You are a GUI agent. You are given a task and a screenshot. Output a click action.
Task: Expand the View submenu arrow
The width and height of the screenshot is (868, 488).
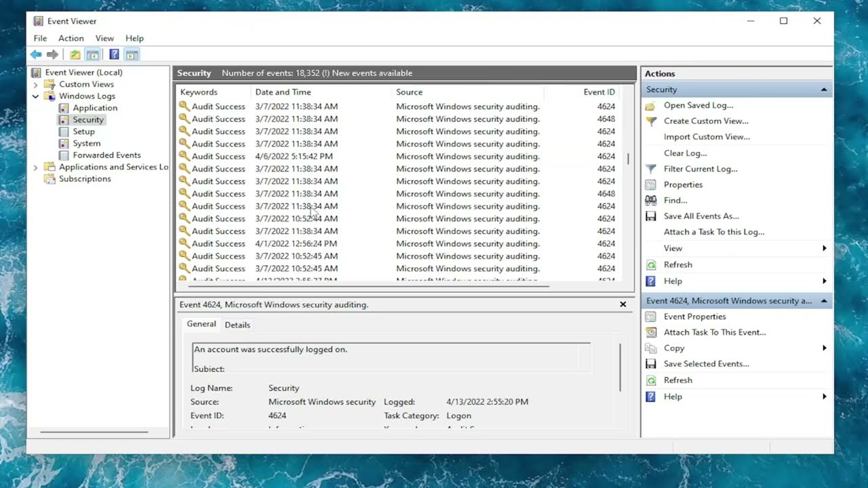point(825,249)
